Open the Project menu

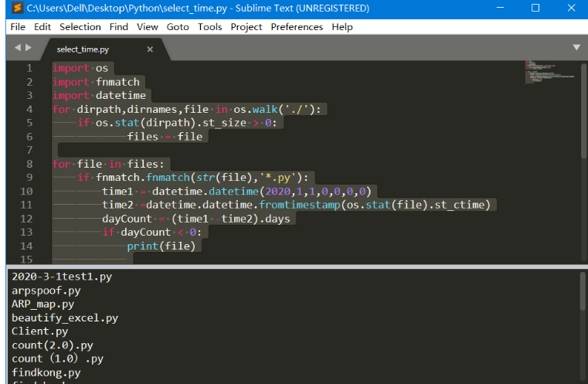click(246, 27)
